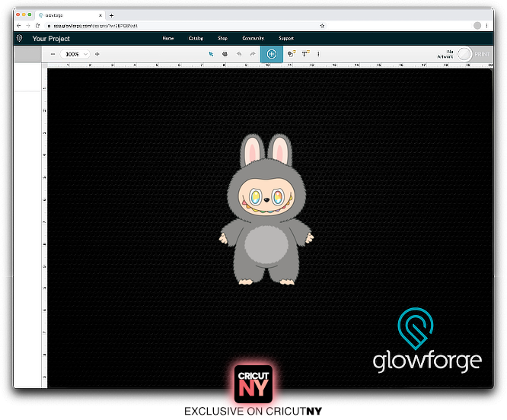Click the browser back arrow
This screenshot has width=507, height=420.
coord(19,26)
